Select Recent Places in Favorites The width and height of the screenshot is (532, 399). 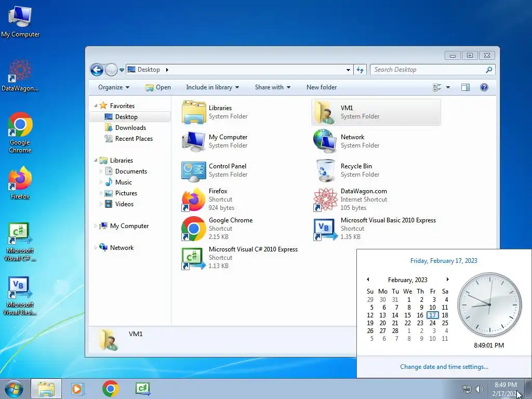[130, 138]
